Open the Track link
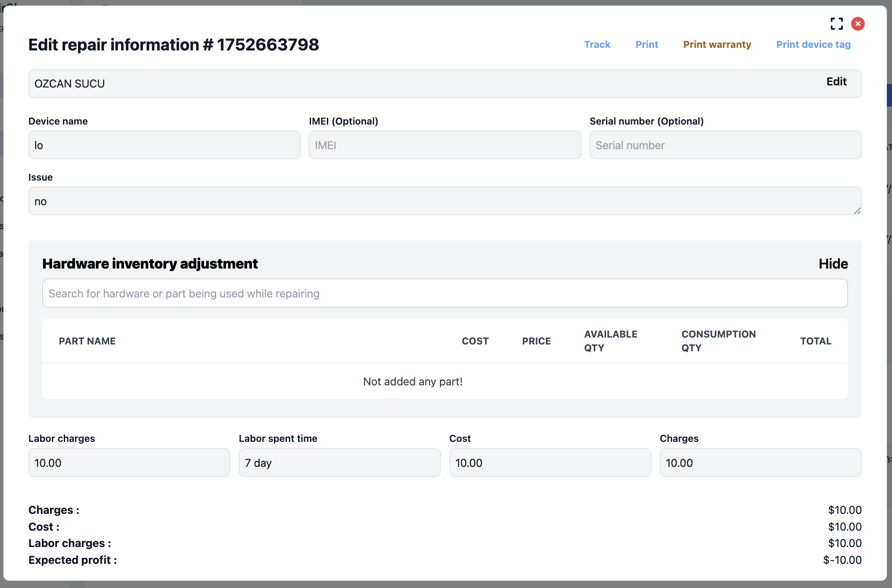Viewport: 892px width, 588px height. (597, 44)
